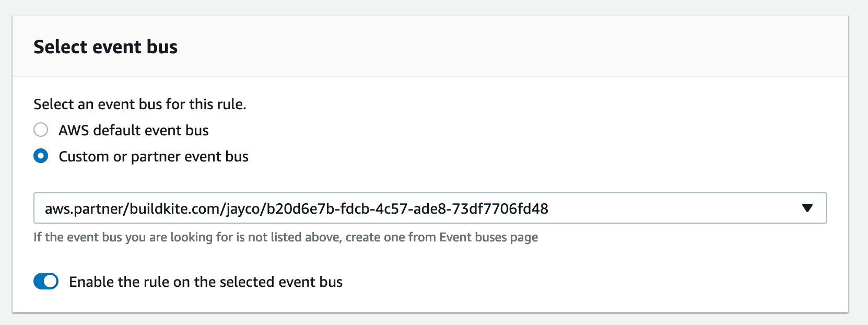Disable the rule on the selected event bus
The height and width of the screenshot is (325, 868).
point(46,282)
